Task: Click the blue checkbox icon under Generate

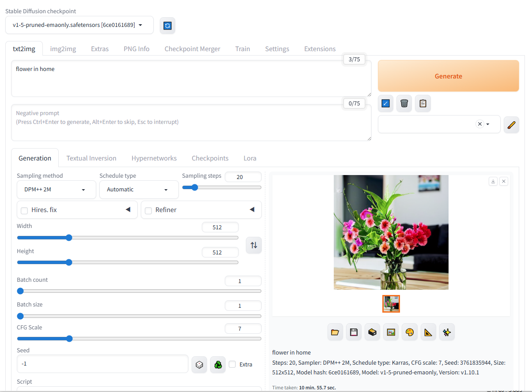Action: 385,104
